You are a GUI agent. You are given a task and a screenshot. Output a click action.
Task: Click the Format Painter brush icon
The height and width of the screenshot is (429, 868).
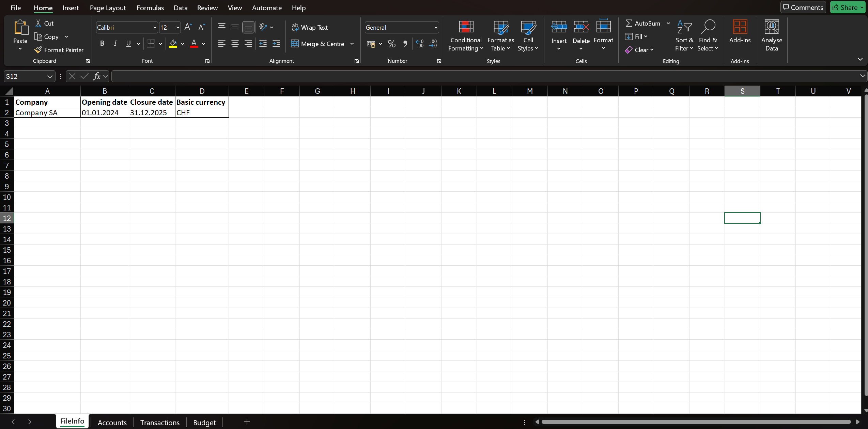(x=38, y=50)
